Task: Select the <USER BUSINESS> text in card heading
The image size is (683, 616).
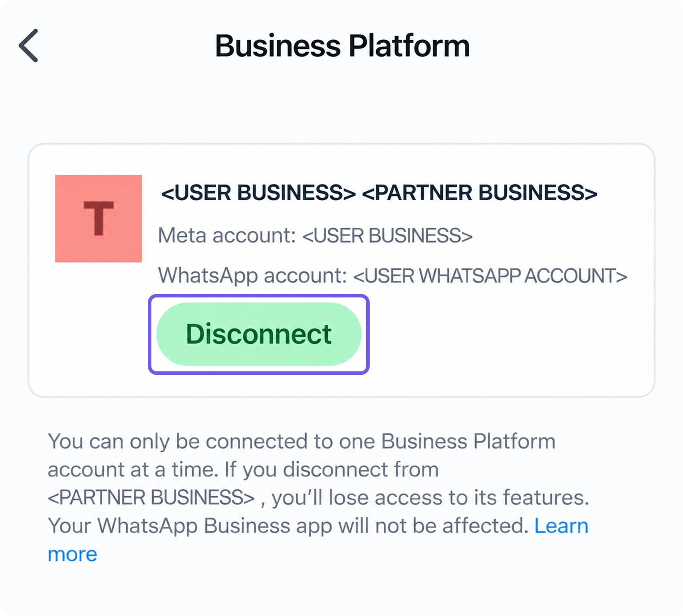Action: [x=258, y=193]
